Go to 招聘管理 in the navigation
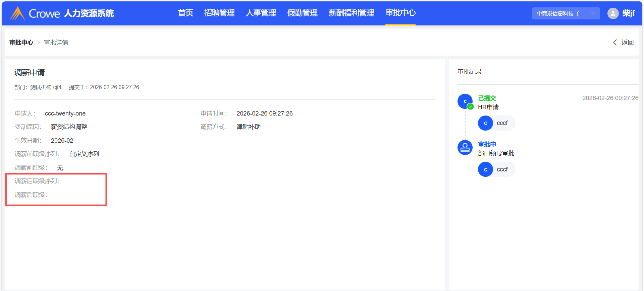 [x=219, y=13]
